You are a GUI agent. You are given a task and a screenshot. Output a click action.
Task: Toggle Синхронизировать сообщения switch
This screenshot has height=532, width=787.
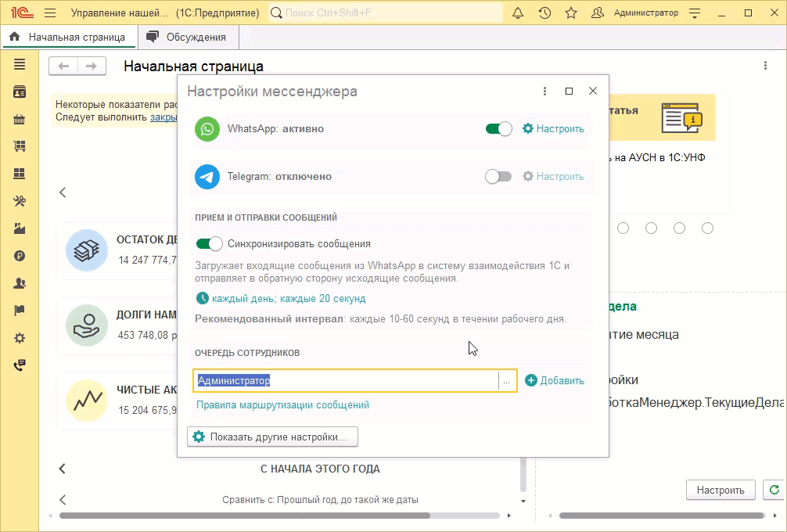tap(209, 244)
